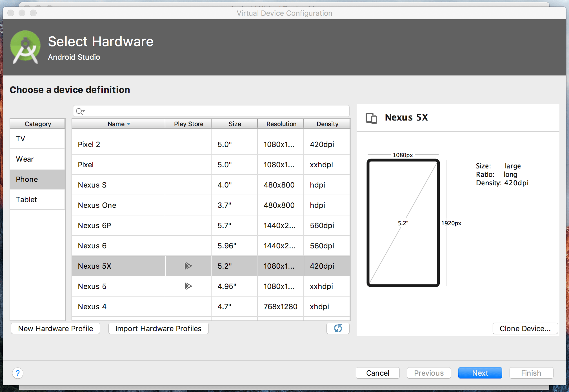This screenshot has width=569, height=392.
Task: Click the Nexus 5X device preview outline
Action: point(403,223)
